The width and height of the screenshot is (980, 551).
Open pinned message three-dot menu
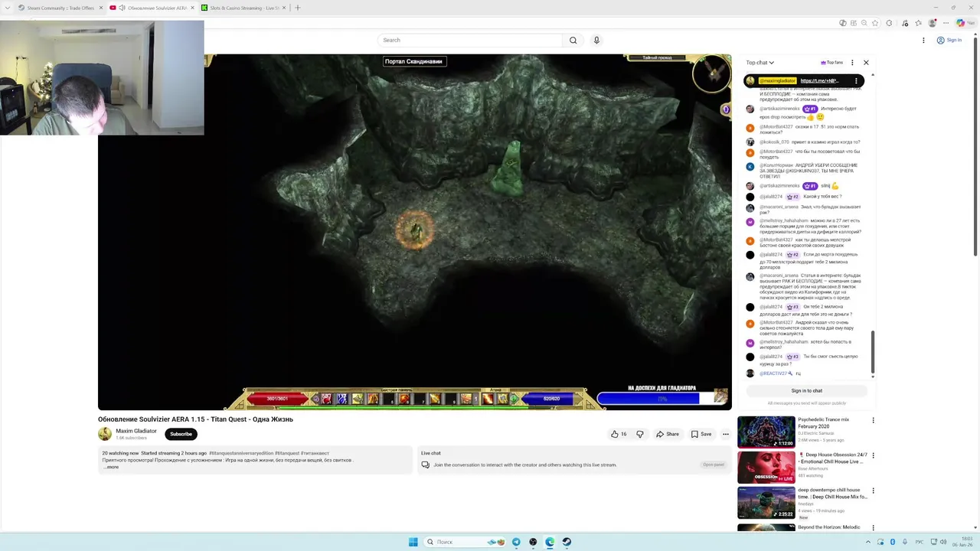[x=856, y=80]
